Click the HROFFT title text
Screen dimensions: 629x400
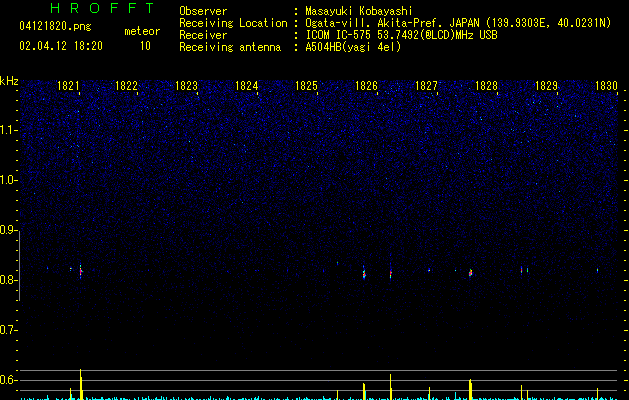[103, 8]
